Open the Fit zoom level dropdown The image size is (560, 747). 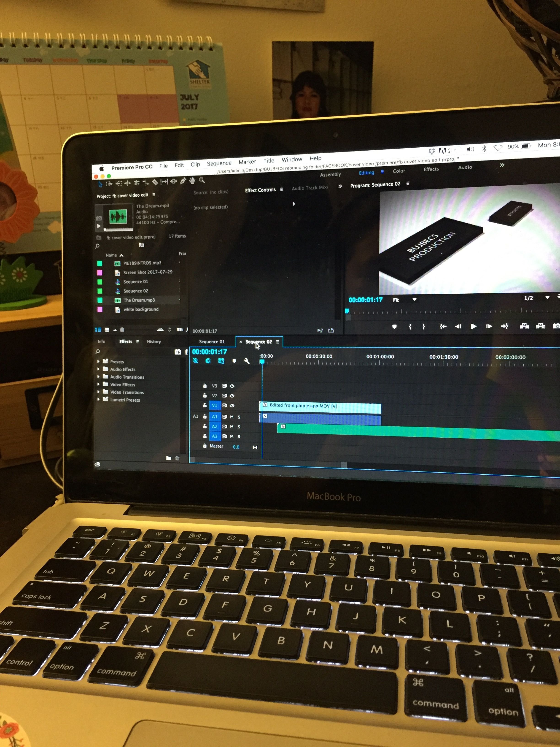tap(405, 300)
